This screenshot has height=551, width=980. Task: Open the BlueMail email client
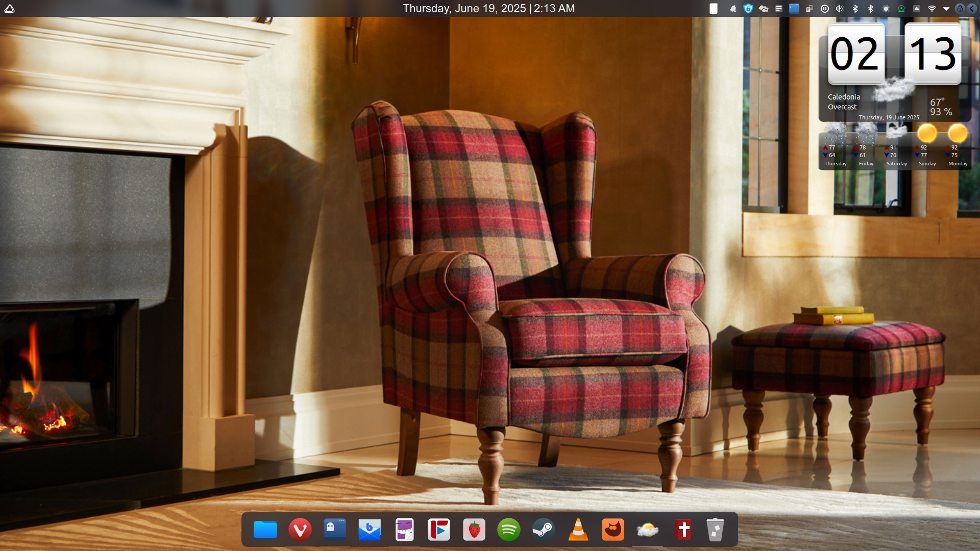[369, 530]
